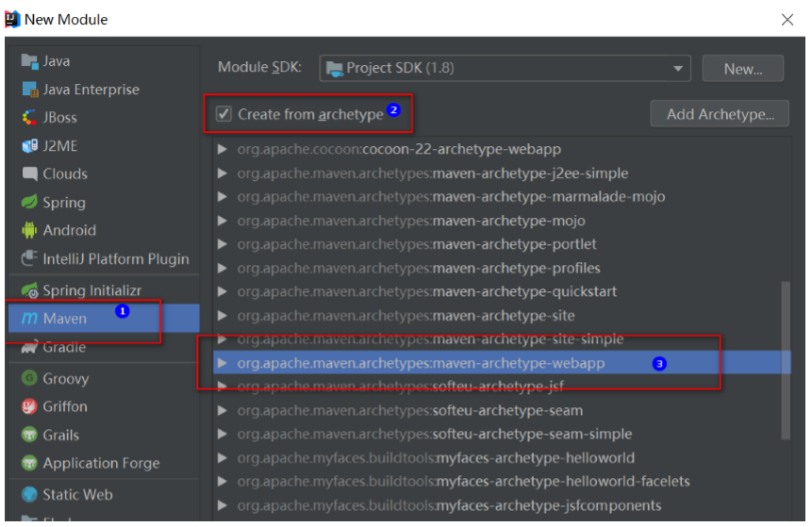812x527 pixels.
Task: Select Android module type
Action: [104, 230]
